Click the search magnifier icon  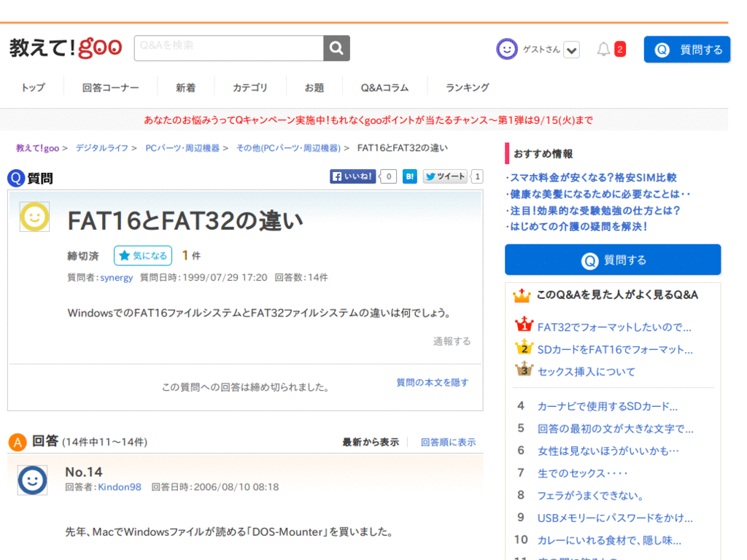coord(336,47)
